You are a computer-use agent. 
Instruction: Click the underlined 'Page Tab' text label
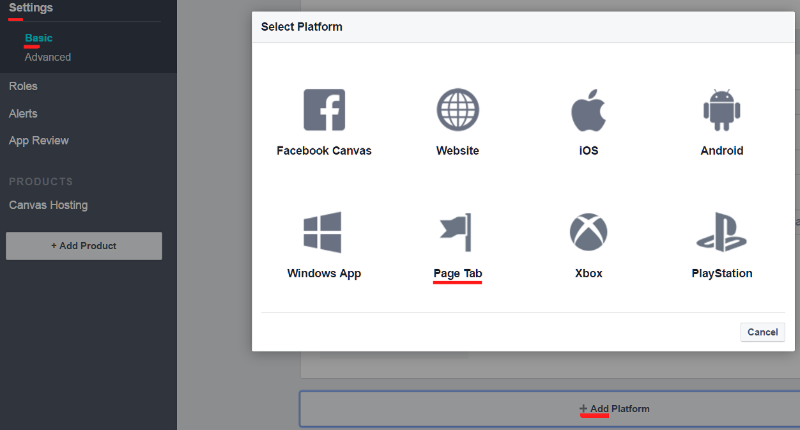click(457, 273)
